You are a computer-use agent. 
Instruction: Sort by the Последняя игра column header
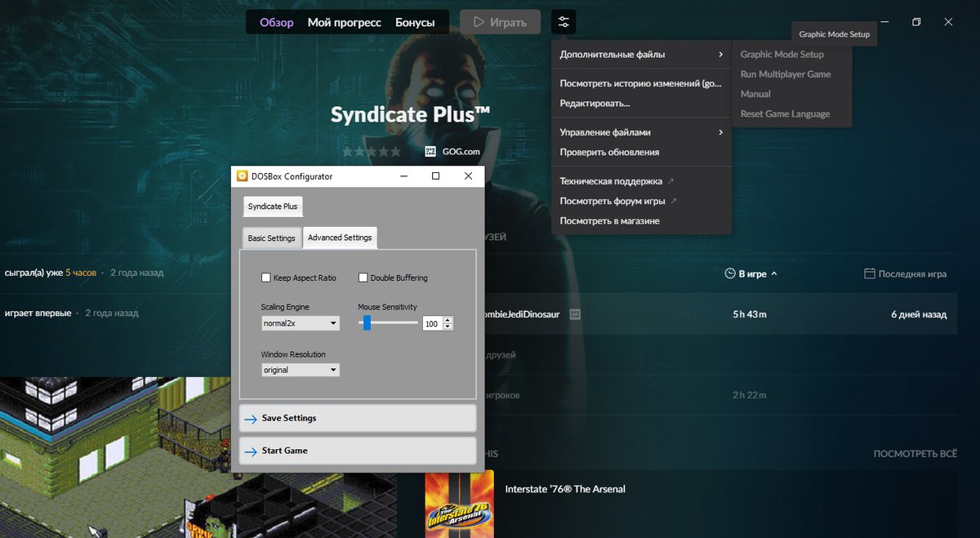pos(906,274)
